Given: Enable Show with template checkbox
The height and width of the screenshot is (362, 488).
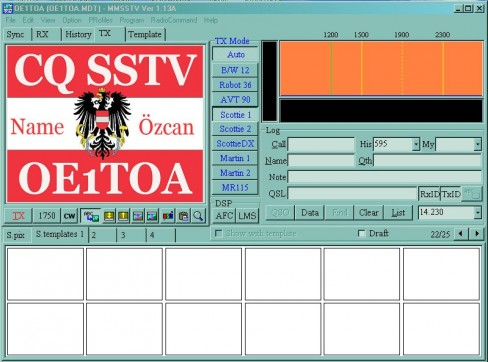Looking at the screenshot, I should click(218, 233).
